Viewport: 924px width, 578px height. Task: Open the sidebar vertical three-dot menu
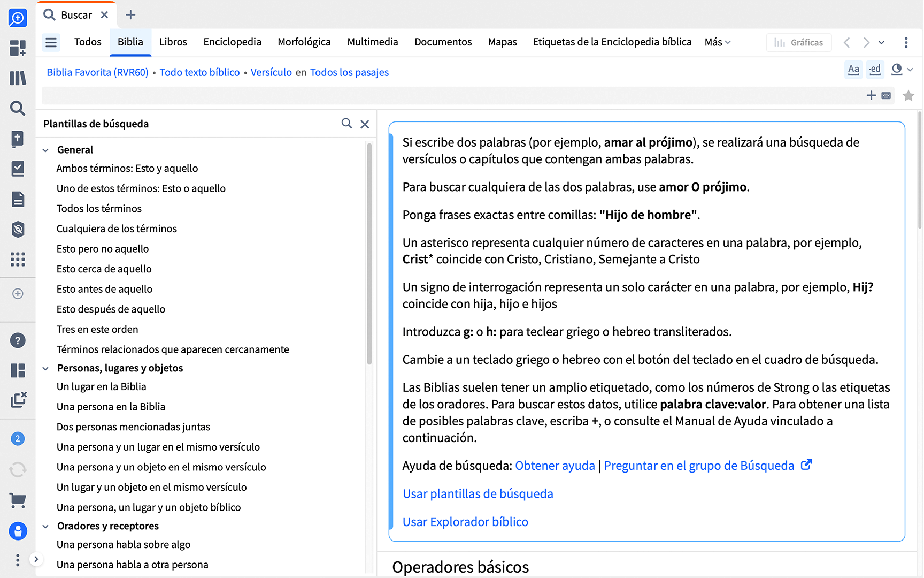pyautogui.click(x=18, y=560)
